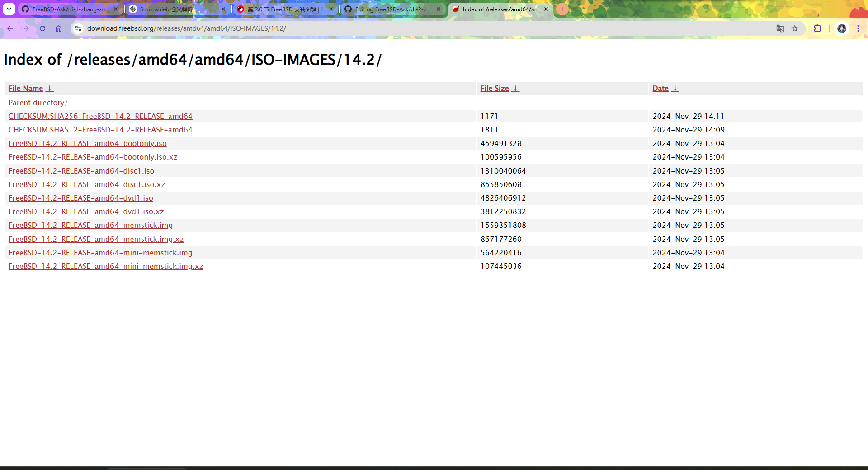
Task: Select date 2024-Nov-29 14:11
Action: tap(689, 117)
